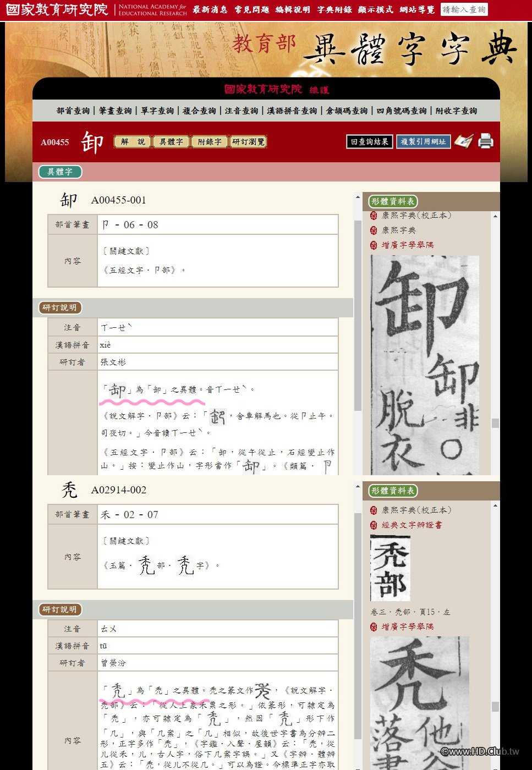Click the 教育部異體字字典 title banner
This screenshot has height=770, width=532.
click(374, 48)
